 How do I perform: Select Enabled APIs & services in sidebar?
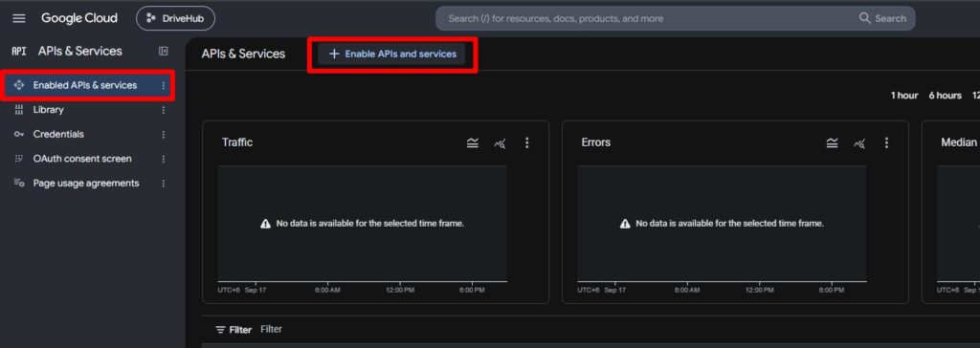[x=87, y=85]
